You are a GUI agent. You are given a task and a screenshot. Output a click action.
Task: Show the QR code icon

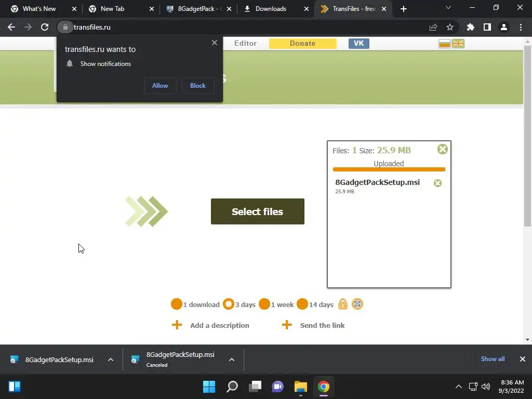pos(357,304)
